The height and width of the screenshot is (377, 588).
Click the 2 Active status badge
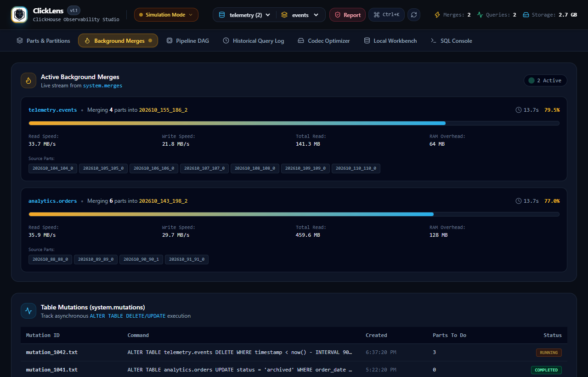click(545, 80)
